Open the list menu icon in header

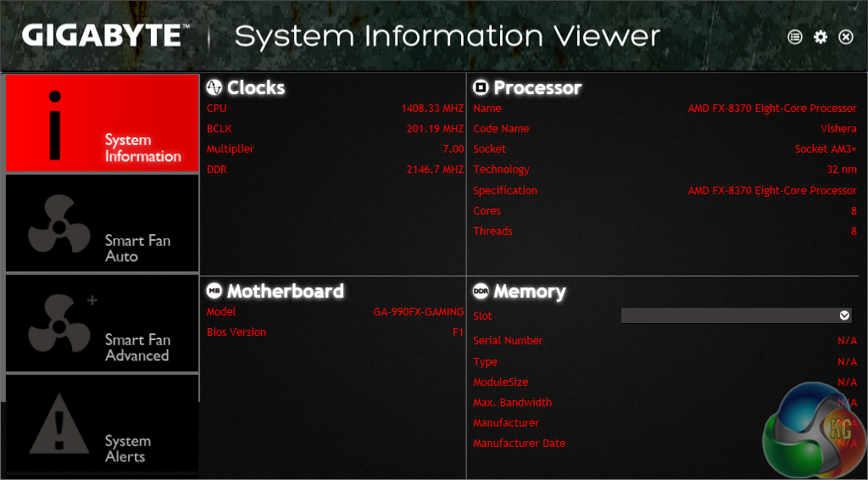[795, 37]
